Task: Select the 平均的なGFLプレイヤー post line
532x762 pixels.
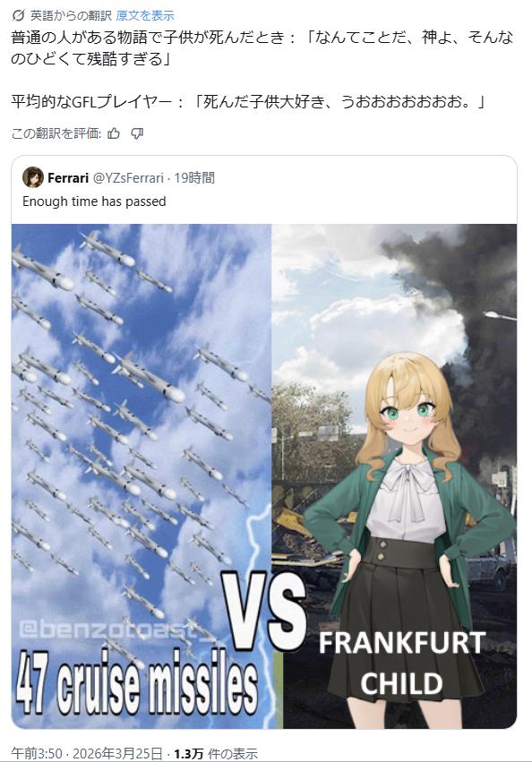Action: click(248, 101)
